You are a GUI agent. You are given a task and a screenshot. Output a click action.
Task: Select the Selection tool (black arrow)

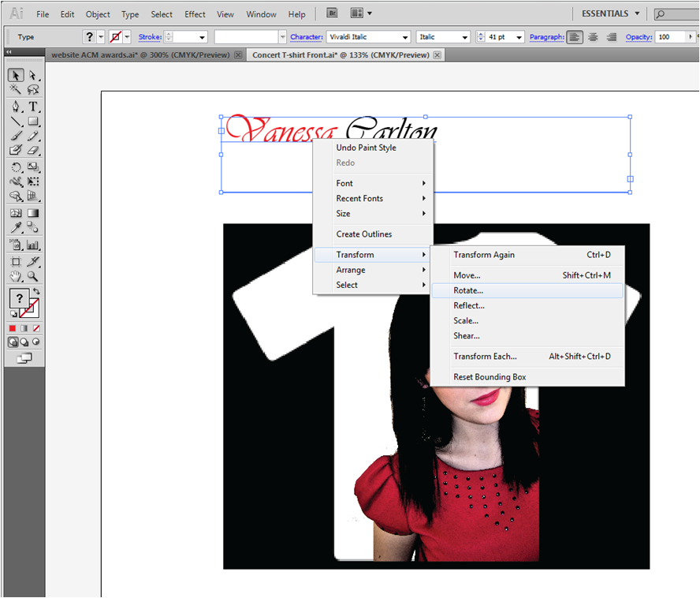point(16,75)
